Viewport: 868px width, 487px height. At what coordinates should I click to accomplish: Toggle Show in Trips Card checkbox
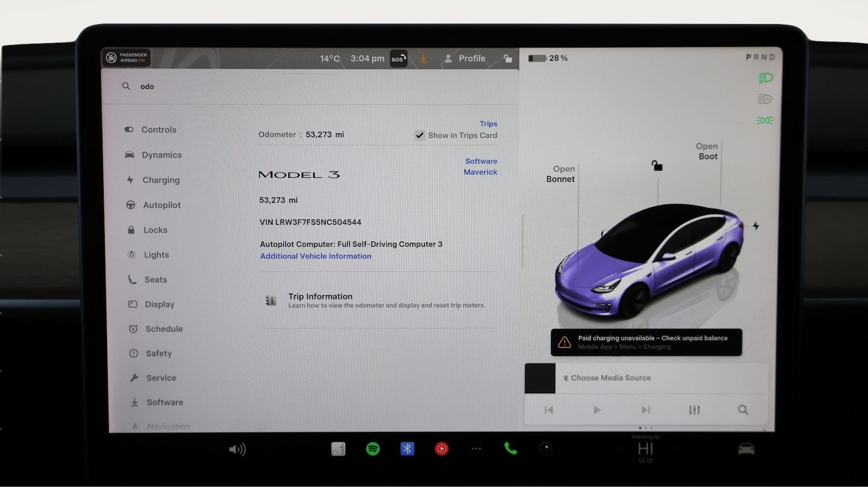[420, 136]
